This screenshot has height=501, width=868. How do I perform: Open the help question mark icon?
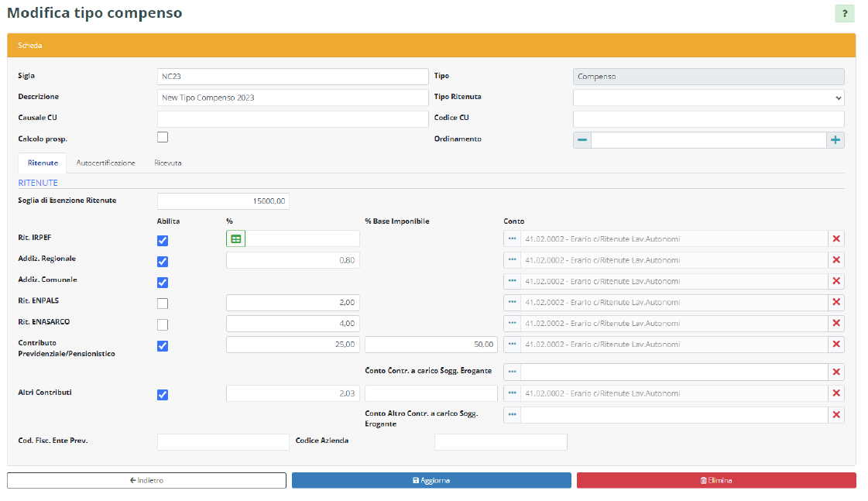[x=844, y=13]
